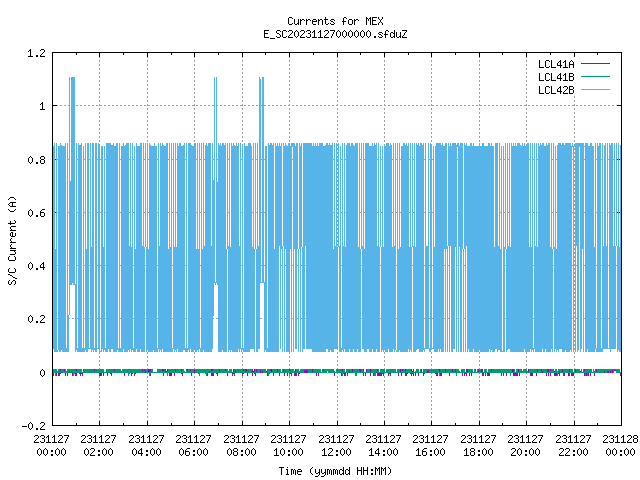640x480 pixels.
Task: Click the x-axis tick 231127 00:00
Action: pos(51,446)
